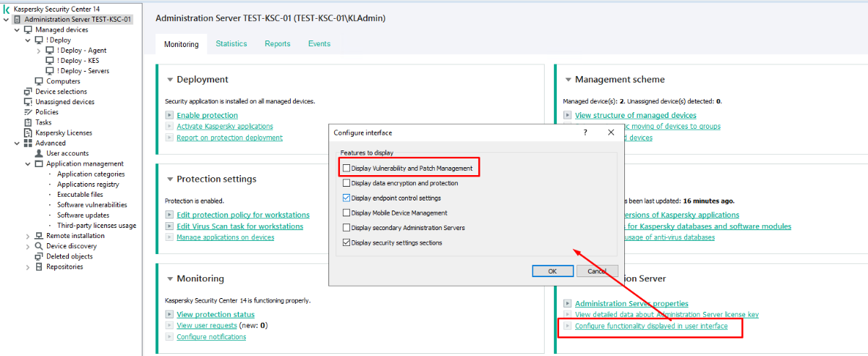Select Applications registry tree item

point(88,185)
